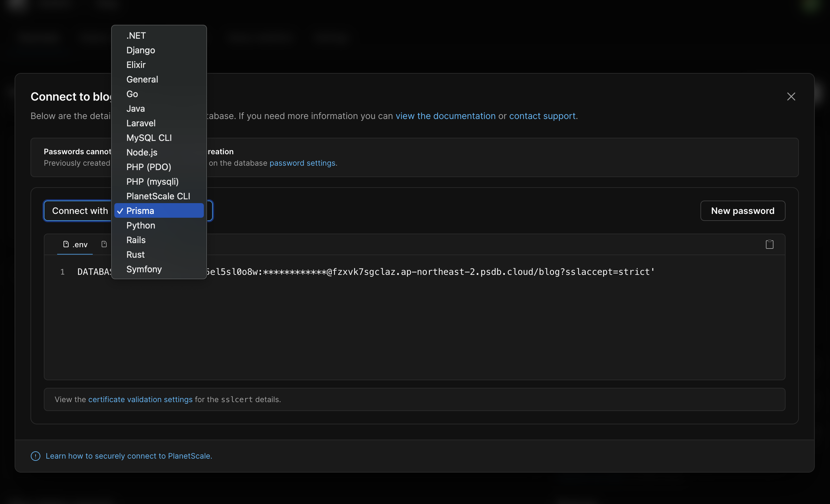Viewport: 830px width, 504px height.
Task: Choose Laravel option
Action: (x=141, y=123)
